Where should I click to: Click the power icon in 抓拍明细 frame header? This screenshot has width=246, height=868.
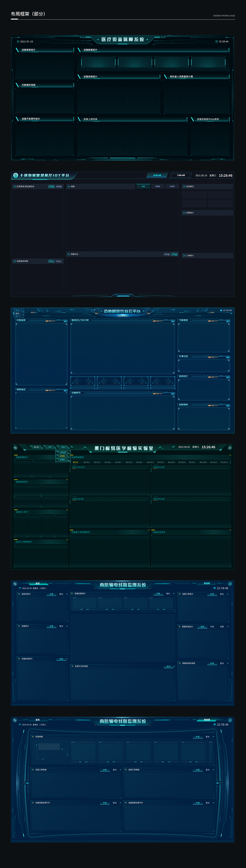[x=230, y=720]
